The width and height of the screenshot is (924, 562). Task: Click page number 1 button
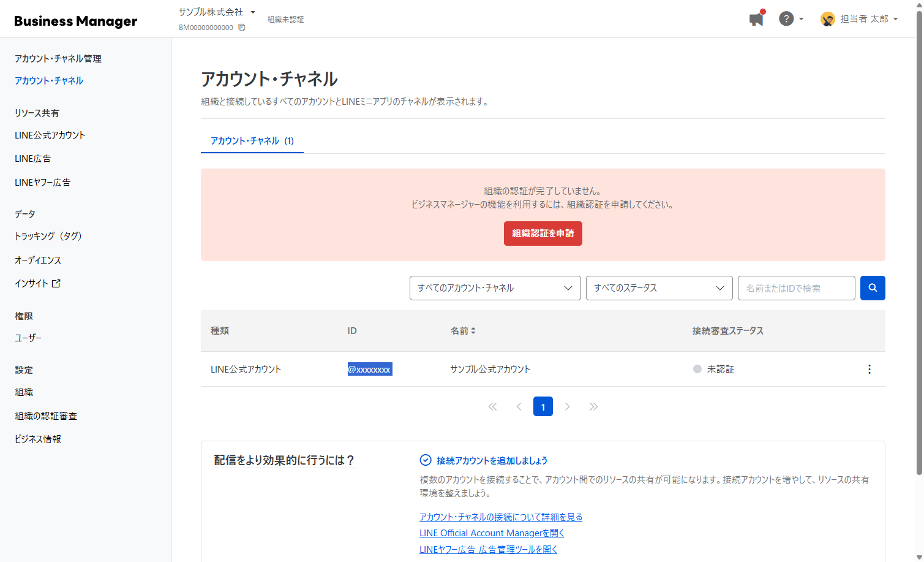coord(543,407)
